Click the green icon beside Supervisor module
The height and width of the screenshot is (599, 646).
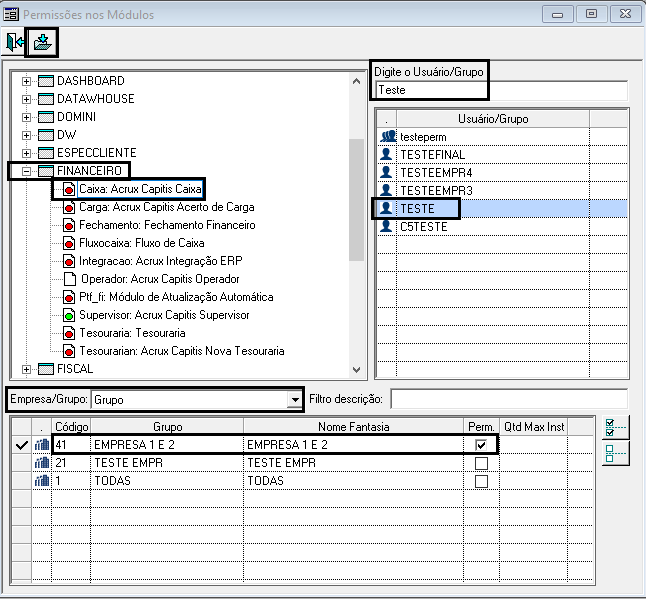(x=69, y=315)
